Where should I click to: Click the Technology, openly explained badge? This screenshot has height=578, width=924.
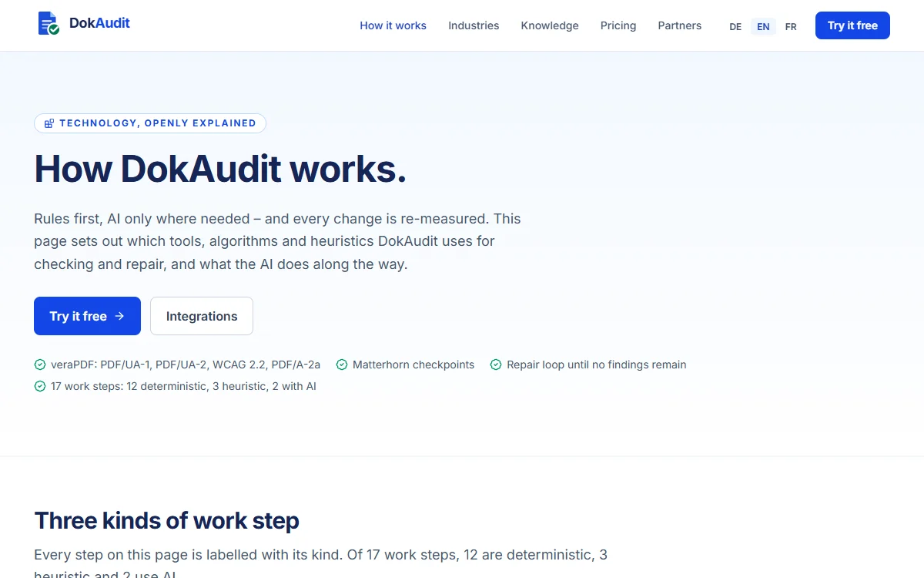(x=150, y=123)
